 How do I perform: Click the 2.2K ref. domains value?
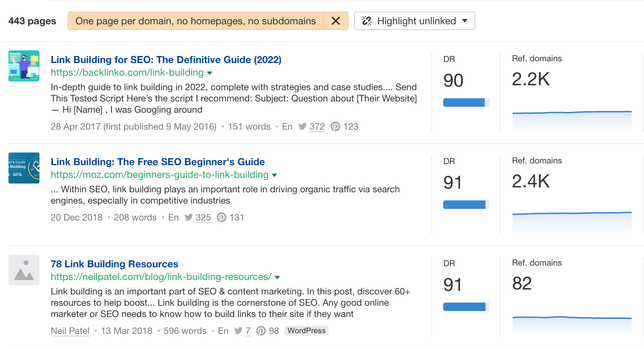pos(531,79)
